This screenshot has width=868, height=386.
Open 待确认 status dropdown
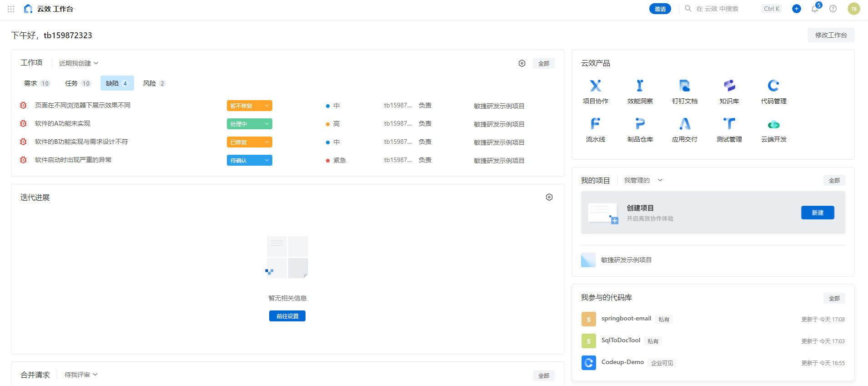point(249,160)
